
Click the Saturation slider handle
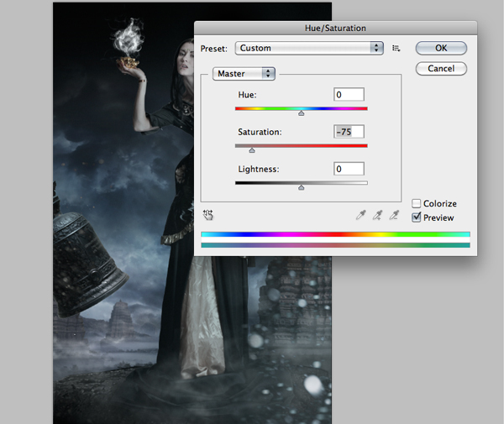point(252,150)
